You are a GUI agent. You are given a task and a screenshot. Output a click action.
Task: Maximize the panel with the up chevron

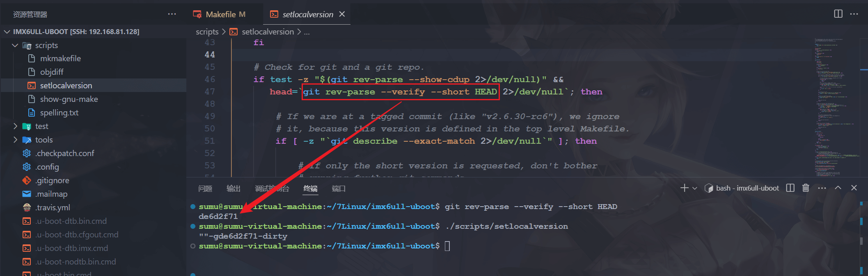point(838,188)
